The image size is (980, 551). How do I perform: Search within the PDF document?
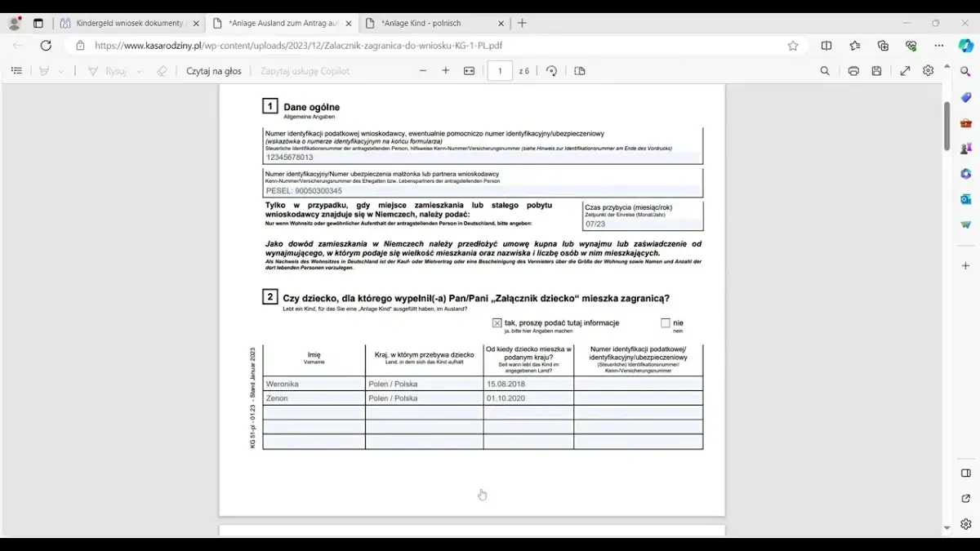tap(826, 70)
